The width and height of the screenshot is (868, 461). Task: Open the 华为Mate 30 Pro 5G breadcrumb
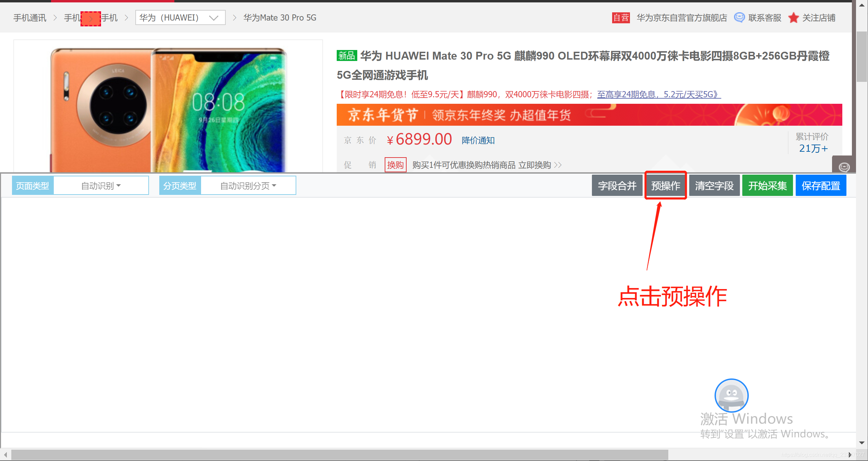pos(280,18)
